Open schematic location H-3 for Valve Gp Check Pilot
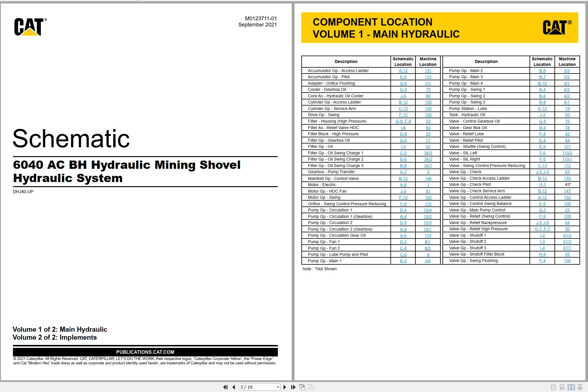The height and width of the screenshot is (392, 588). click(542, 184)
